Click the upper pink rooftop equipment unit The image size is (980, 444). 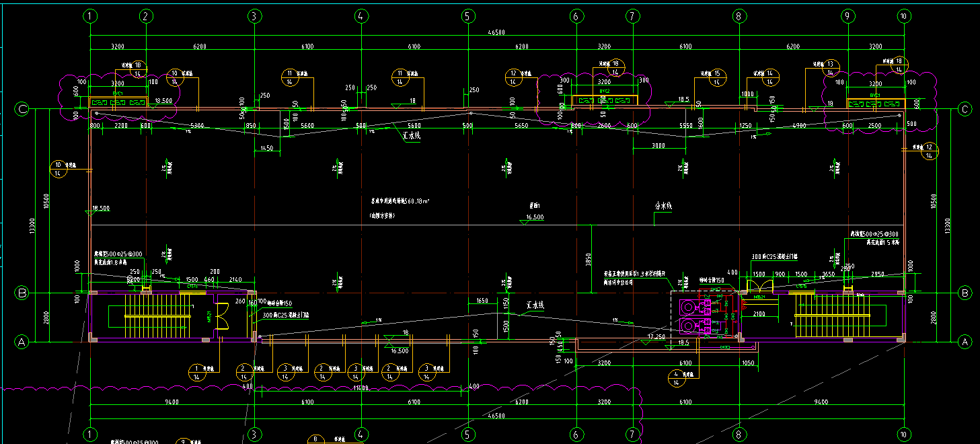[x=695, y=308]
